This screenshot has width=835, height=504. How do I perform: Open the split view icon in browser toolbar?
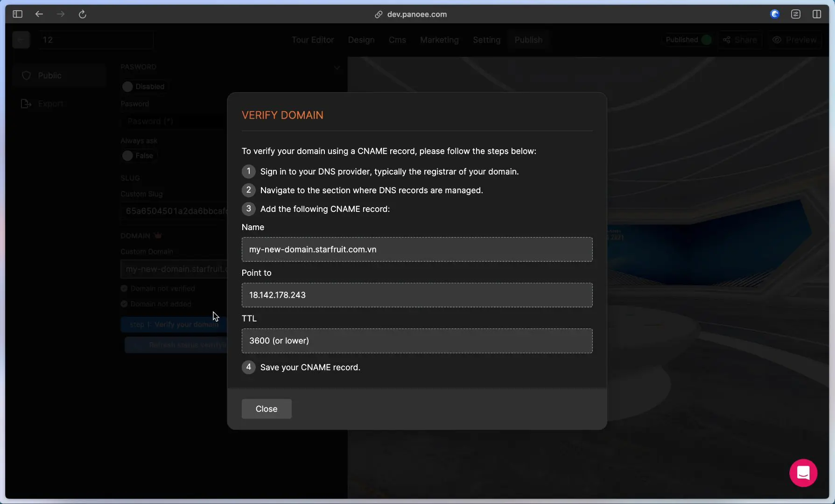817,14
